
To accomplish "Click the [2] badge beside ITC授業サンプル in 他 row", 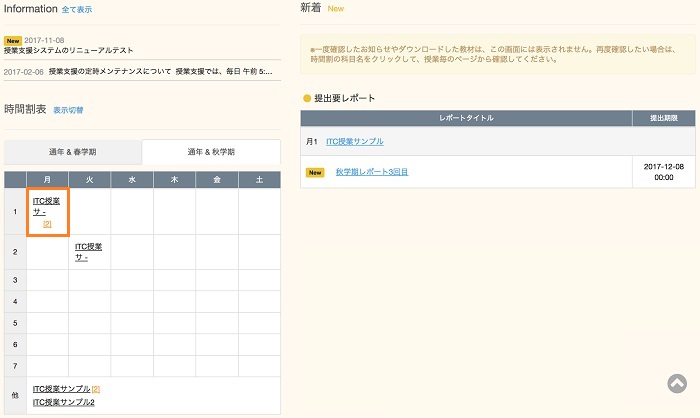I will [x=96, y=389].
